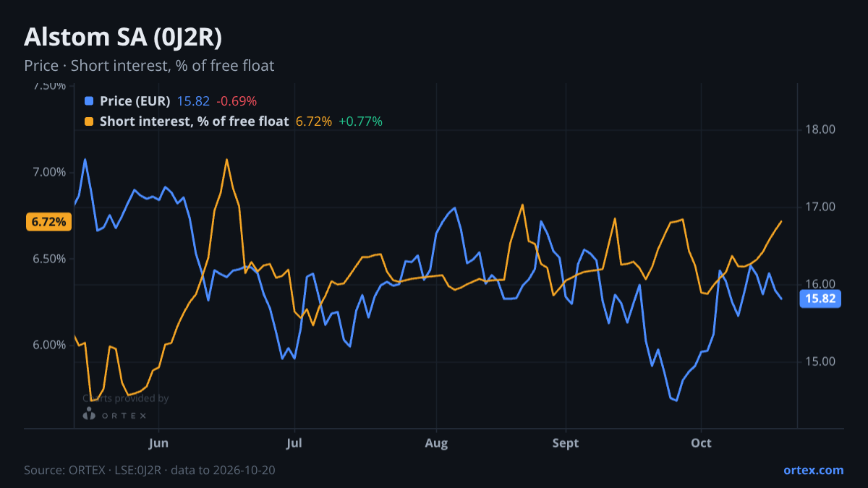This screenshot has width=868, height=488.
Task: Click the 15.00 right axis label
Action: [x=820, y=361]
